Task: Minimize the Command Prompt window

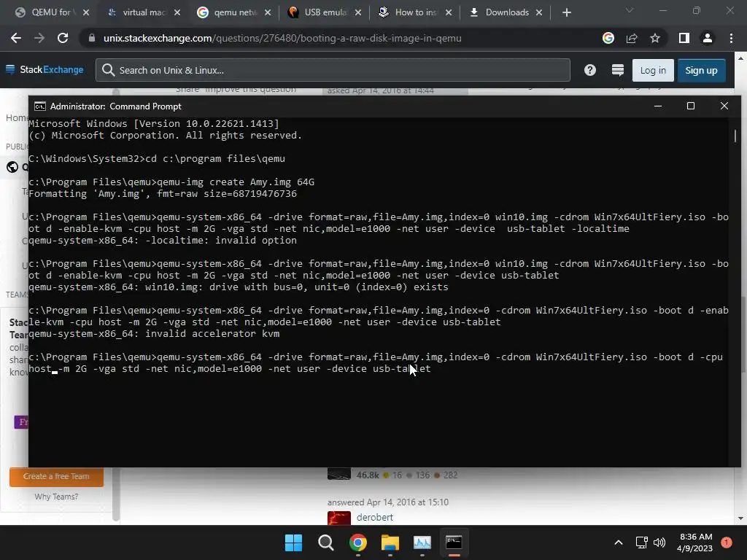Action: pos(658,106)
